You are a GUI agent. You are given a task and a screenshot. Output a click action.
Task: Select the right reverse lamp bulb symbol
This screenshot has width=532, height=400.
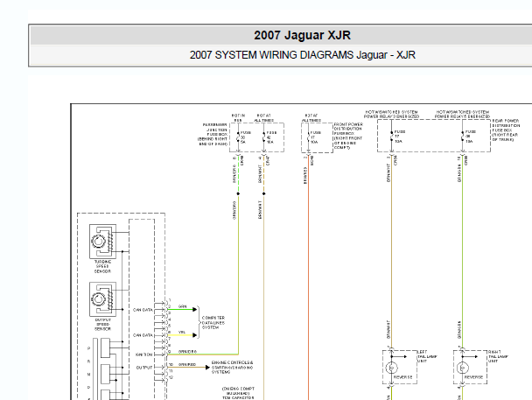pyautogui.click(x=462, y=368)
